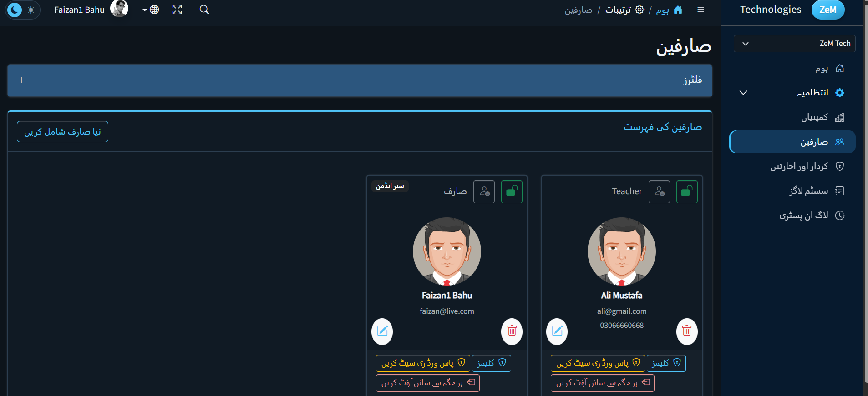Screen dimensions: 868x396
Task: Click the clock icon beside لاگ اِن ہسٹری
Action: click(x=840, y=216)
